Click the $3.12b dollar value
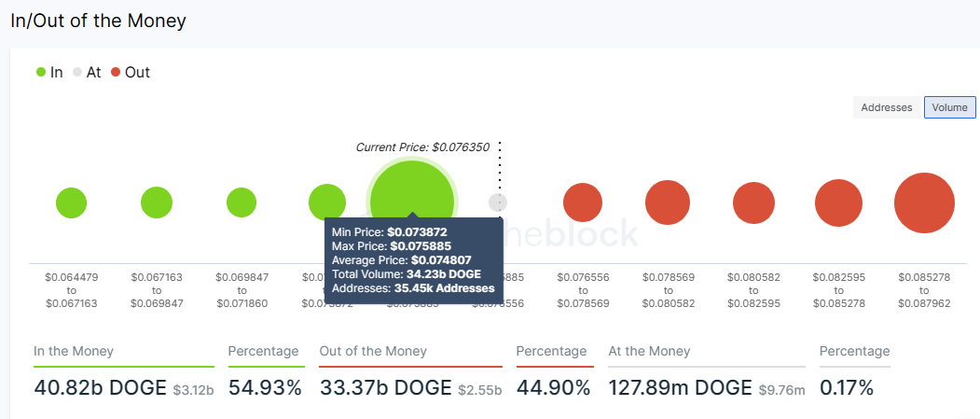This screenshot has height=419, width=980. click(x=193, y=391)
